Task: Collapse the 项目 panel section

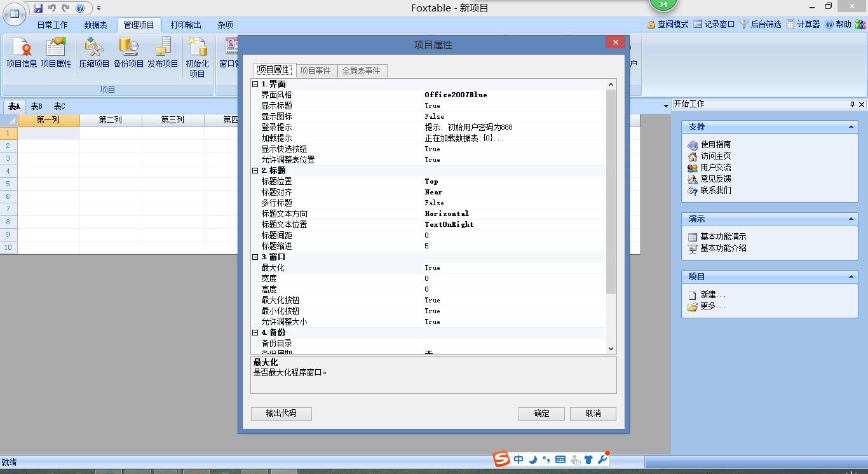Action: point(851,277)
